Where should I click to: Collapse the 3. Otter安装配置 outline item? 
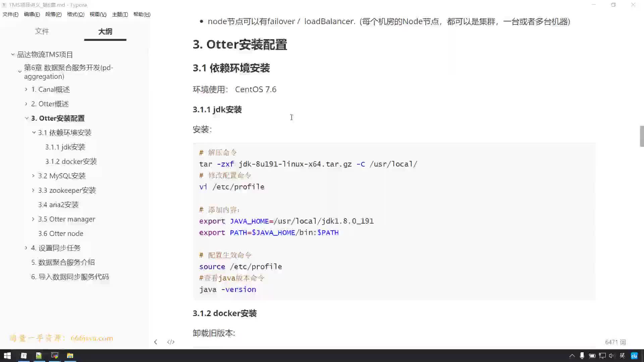click(x=26, y=118)
